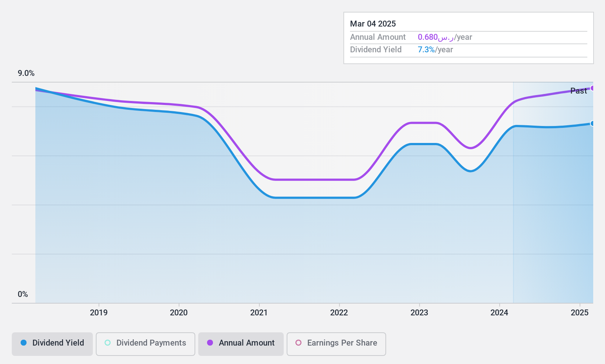
Task: Click the 0% y-axis label
Action: click(x=23, y=294)
